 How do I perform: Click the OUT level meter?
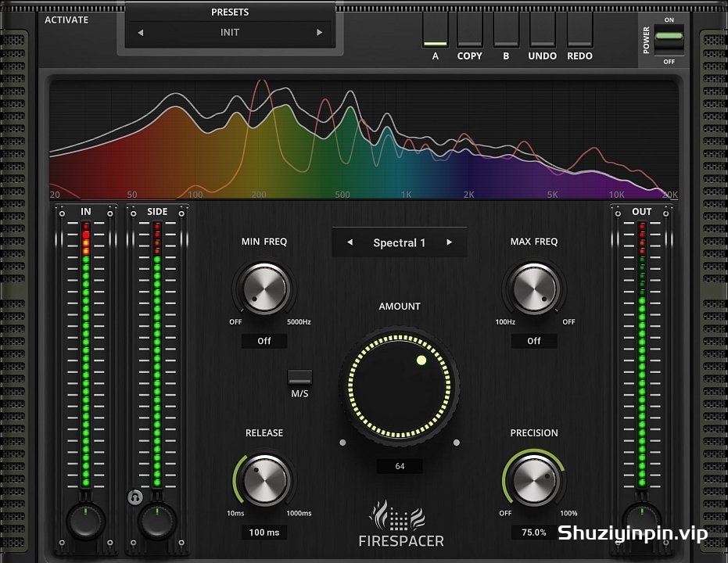point(642,355)
